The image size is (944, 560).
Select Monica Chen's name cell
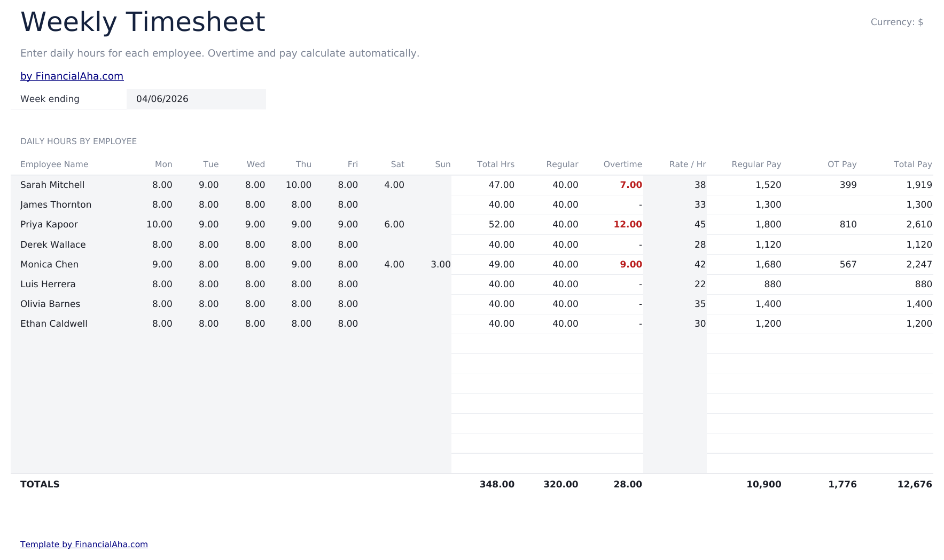pos(49,264)
